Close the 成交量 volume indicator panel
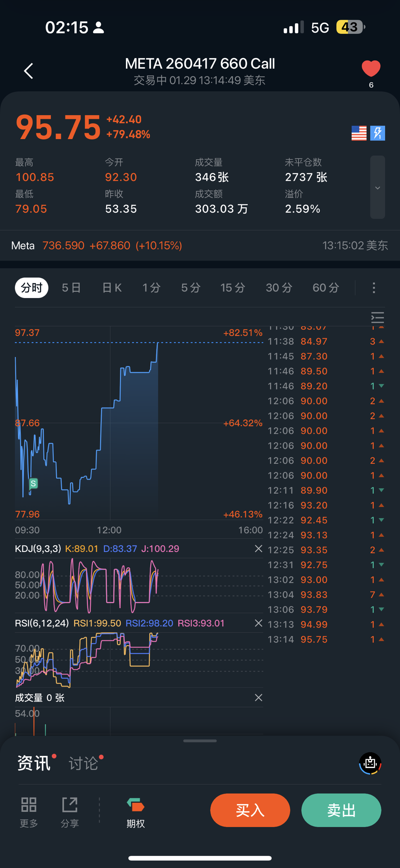400x868 pixels. 258,697
